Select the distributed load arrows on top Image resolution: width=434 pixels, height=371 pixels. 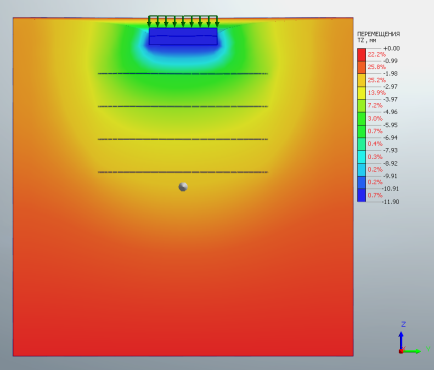coord(183,21)
